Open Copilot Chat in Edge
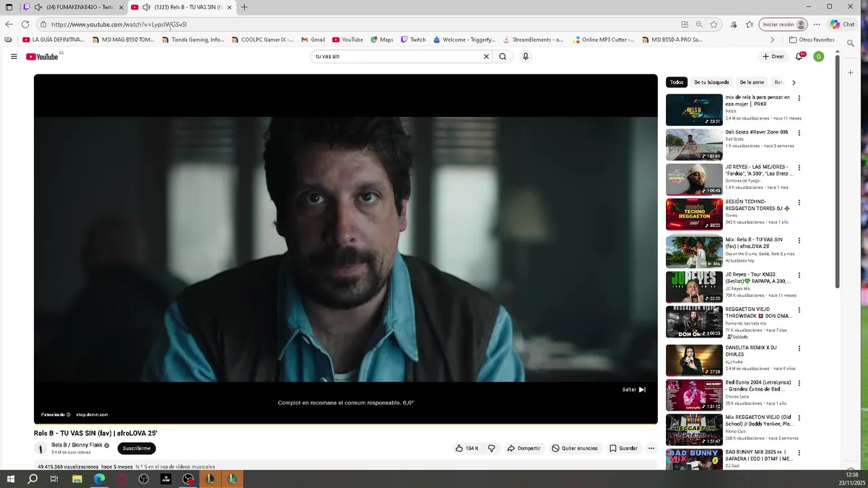The image size is (868, 488). pos(842,24)
